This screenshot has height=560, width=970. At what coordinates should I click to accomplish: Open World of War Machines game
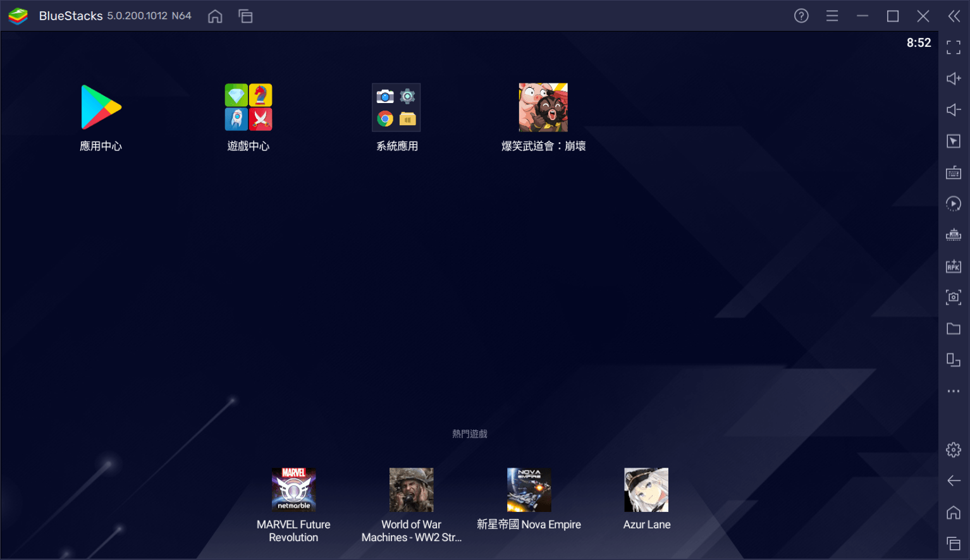[412, 490]
